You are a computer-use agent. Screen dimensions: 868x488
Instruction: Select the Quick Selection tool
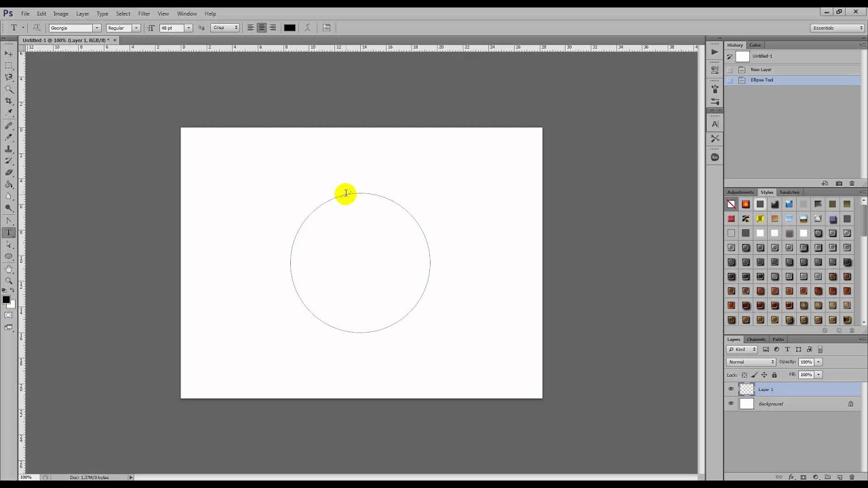click(9, 88)
